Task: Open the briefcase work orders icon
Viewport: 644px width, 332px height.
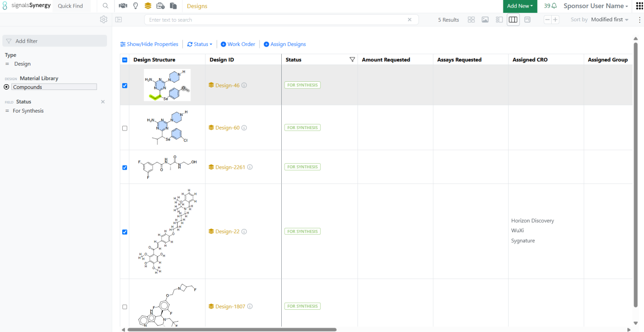Action: 161,6
